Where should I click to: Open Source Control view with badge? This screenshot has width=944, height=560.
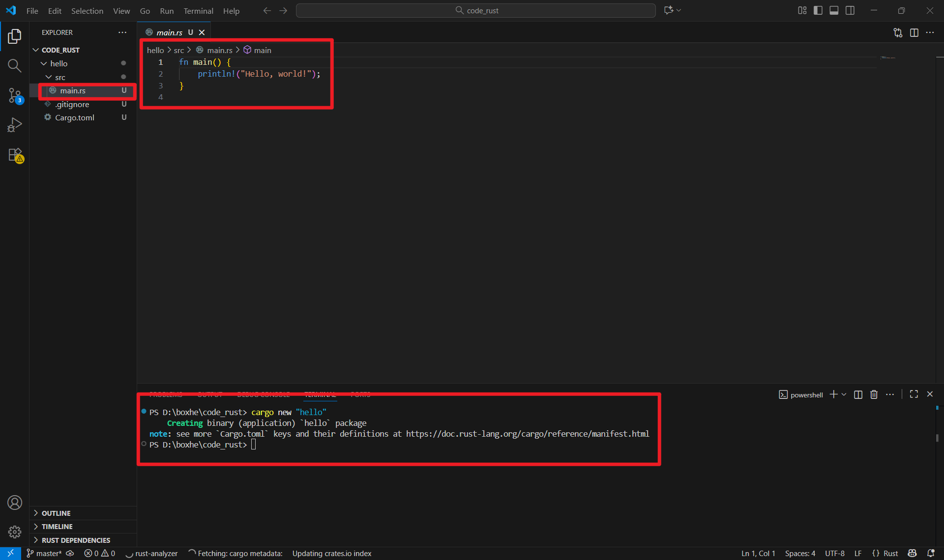pos(14,95)
